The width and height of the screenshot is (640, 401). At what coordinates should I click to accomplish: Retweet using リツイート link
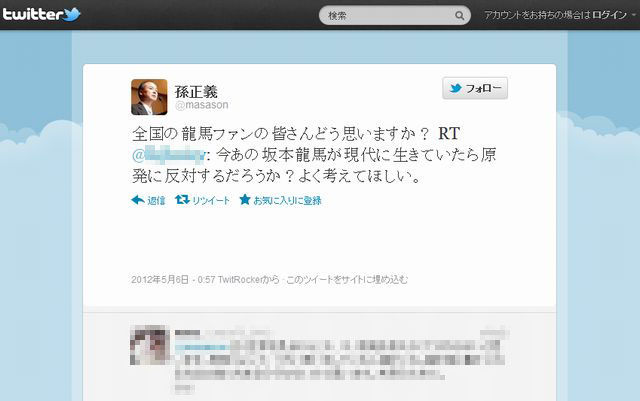pyautogui.click(x=211, y=200)
